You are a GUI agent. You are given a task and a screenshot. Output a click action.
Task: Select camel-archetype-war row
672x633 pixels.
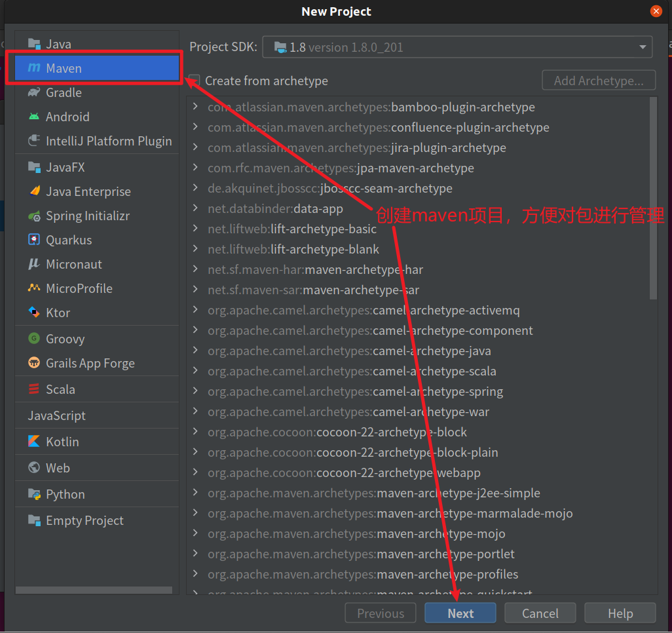(418, 412)
